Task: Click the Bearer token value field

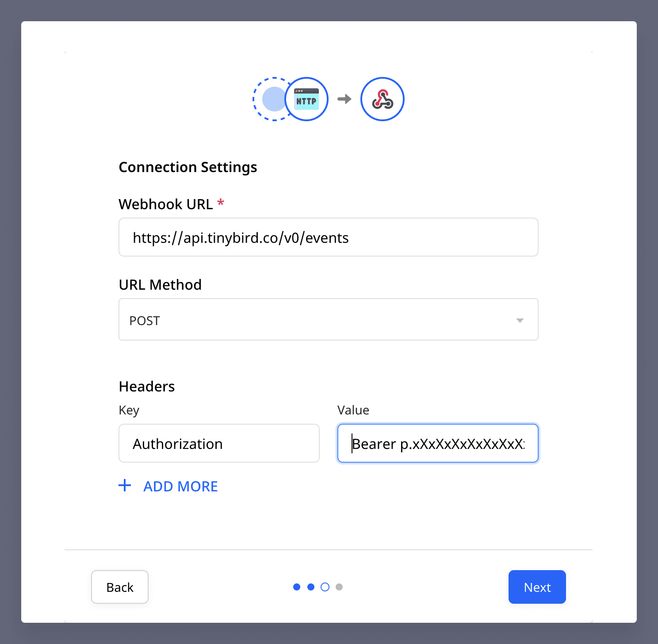Action: click(x=438, y=444)
